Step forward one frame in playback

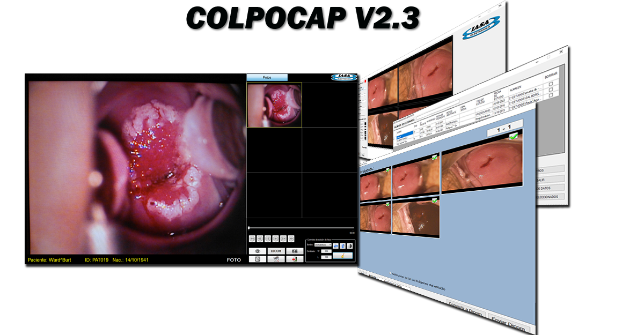[283, 238]
